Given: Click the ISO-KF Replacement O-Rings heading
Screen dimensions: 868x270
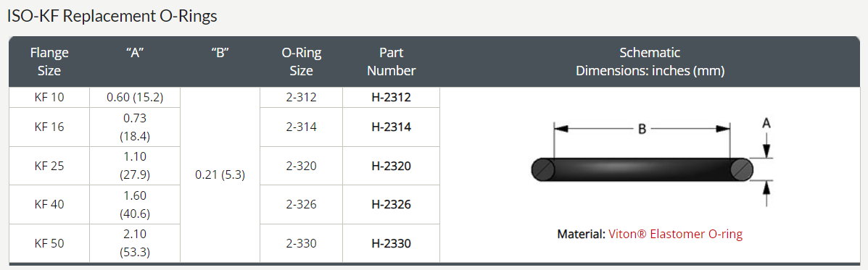Looking at the screenshot, I should click(x=112, y=16).
